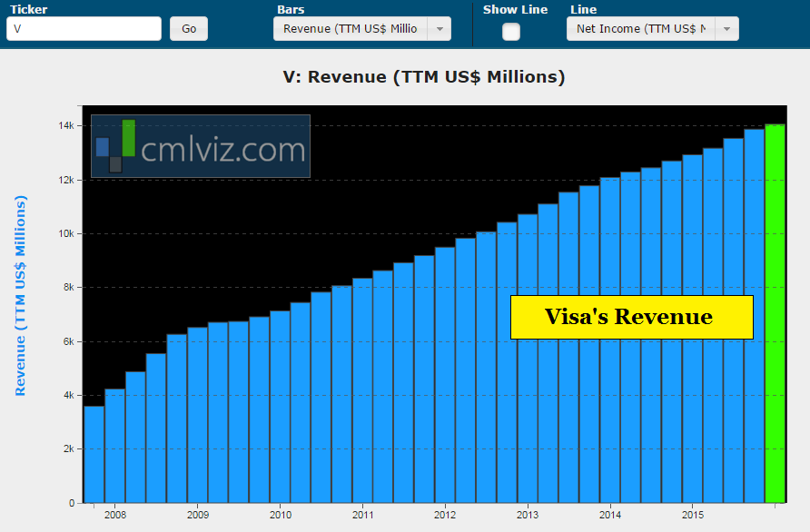Click the '2015' x-axis year label
Viewport: 810px width, 532px height.
[693, 515]
